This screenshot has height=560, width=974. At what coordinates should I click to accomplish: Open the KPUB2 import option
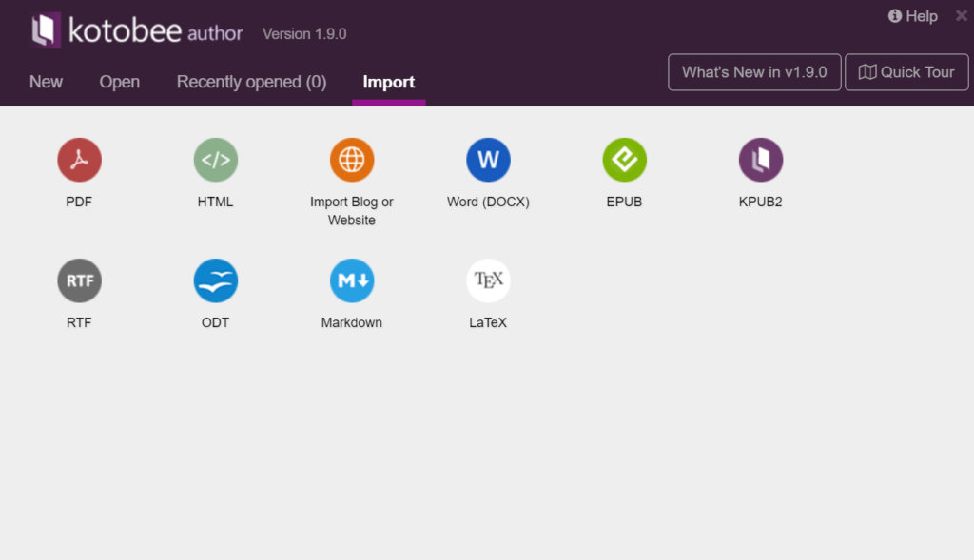tap(760, 160)
